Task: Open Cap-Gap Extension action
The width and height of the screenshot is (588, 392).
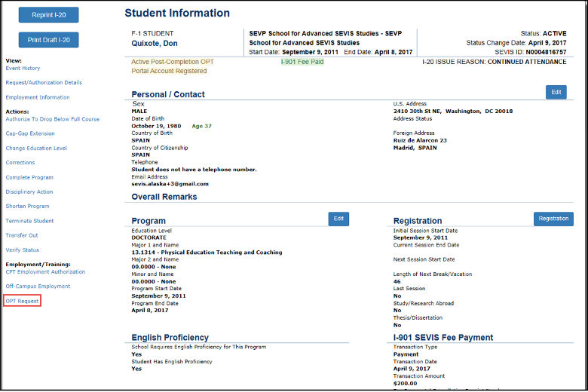Action: [x=30, y=133]
